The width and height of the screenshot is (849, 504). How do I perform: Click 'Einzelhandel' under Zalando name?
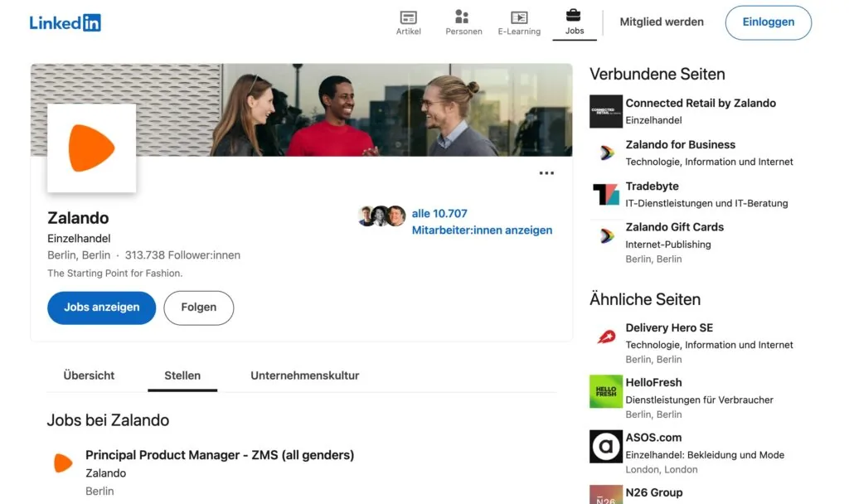[79, 238]
